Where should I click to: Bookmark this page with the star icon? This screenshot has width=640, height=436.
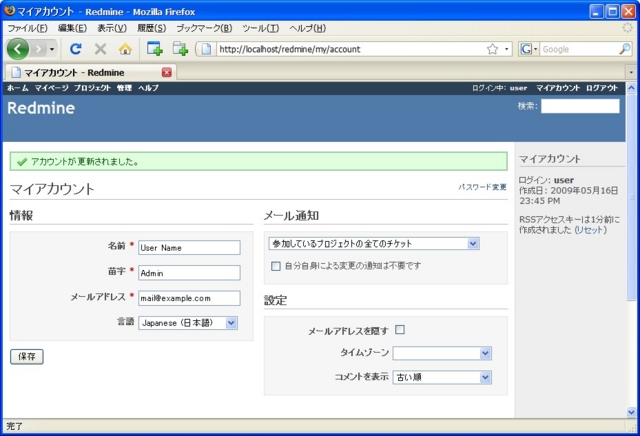[x=492, y=49]
